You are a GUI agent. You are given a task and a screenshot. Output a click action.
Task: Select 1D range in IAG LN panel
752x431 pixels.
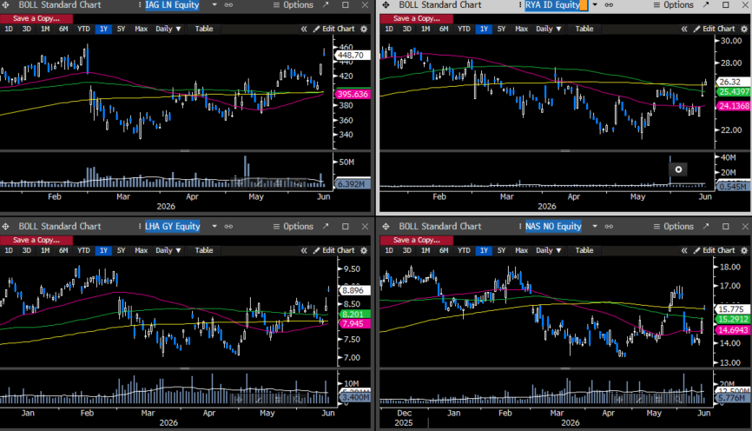click(x=9, y=29)
